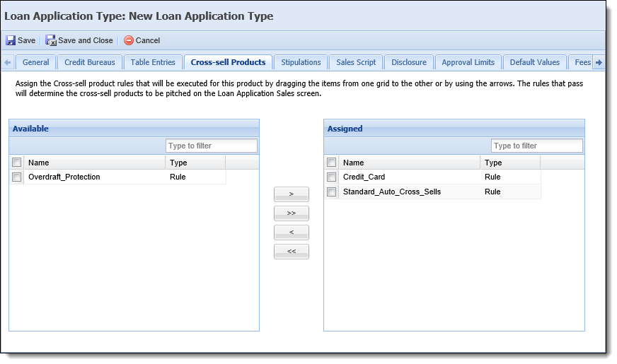617x364 pixels.
Task: Click the Save label in the toolbar
Action: [26, 40]
